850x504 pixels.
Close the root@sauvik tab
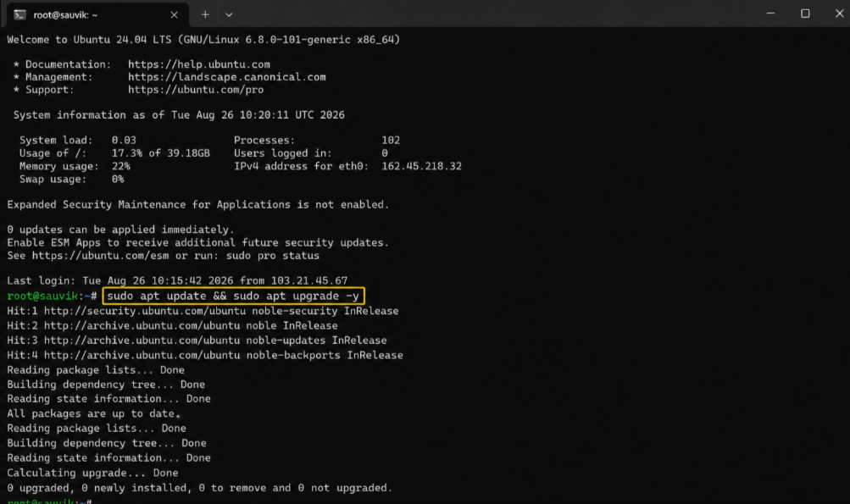click(174, 15)
